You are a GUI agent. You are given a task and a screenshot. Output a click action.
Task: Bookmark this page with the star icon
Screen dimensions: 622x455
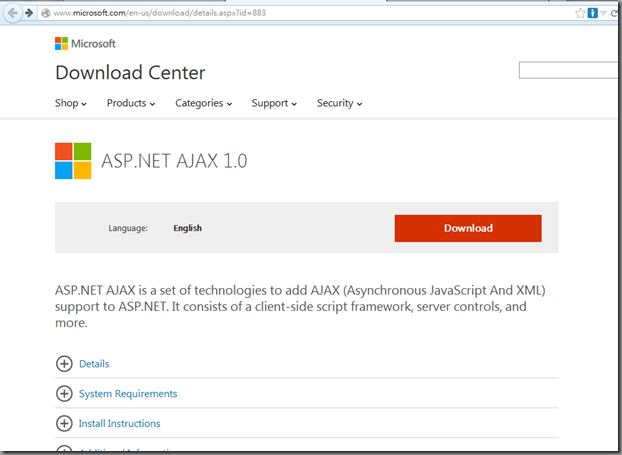coord(581,13)
